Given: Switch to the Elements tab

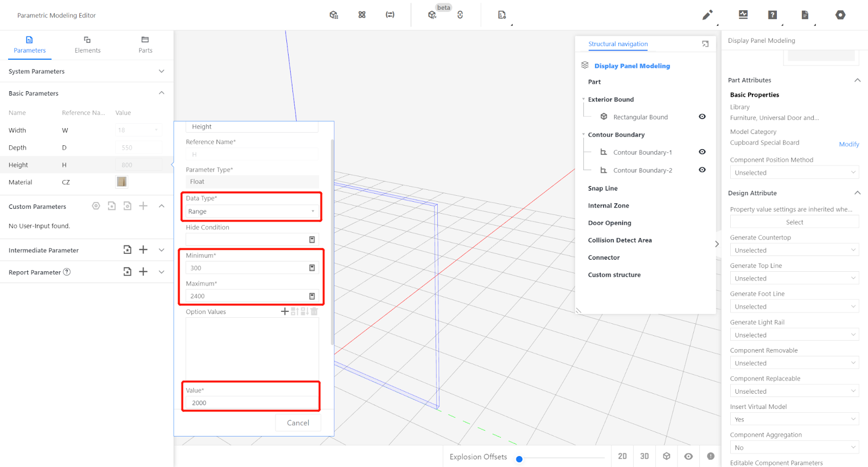Looking at the screenshot, I should point(87,44).
